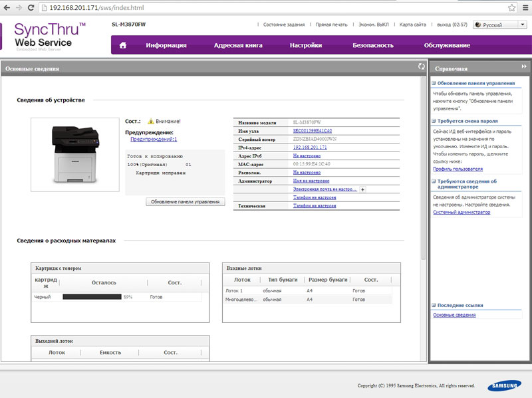Click the IPv4 address 192.168.201.171 link
This screenshot has height=398, width=532.
(310, 148)
